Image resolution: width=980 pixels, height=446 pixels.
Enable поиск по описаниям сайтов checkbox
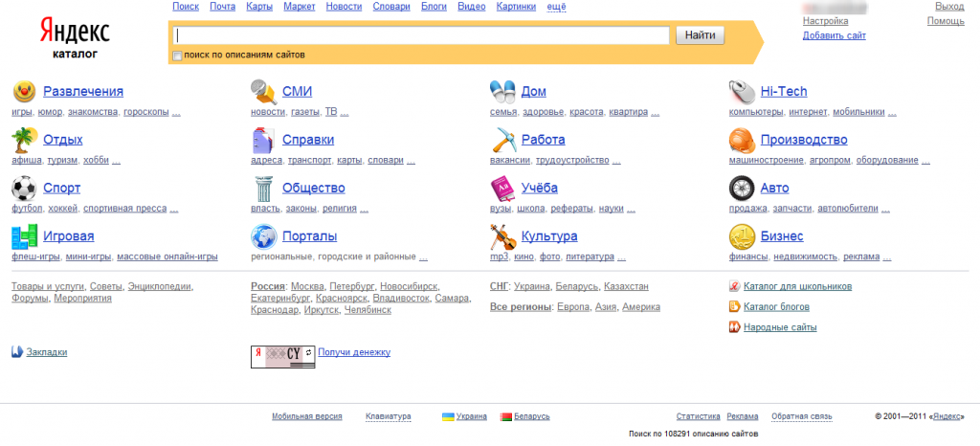pyautogui.click(x=177, y=56)
